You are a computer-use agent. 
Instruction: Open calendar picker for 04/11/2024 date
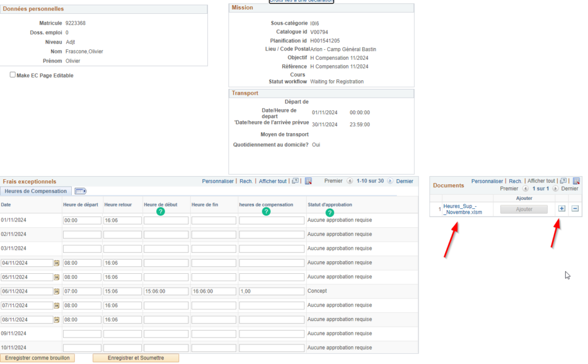tap(57, 263)
